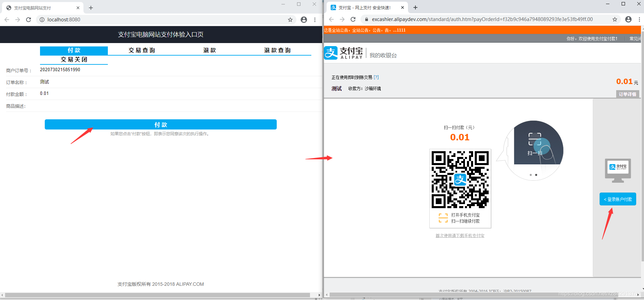
Task: Click the scan-frame icon below QR code
Action: [x=443, y=218]
